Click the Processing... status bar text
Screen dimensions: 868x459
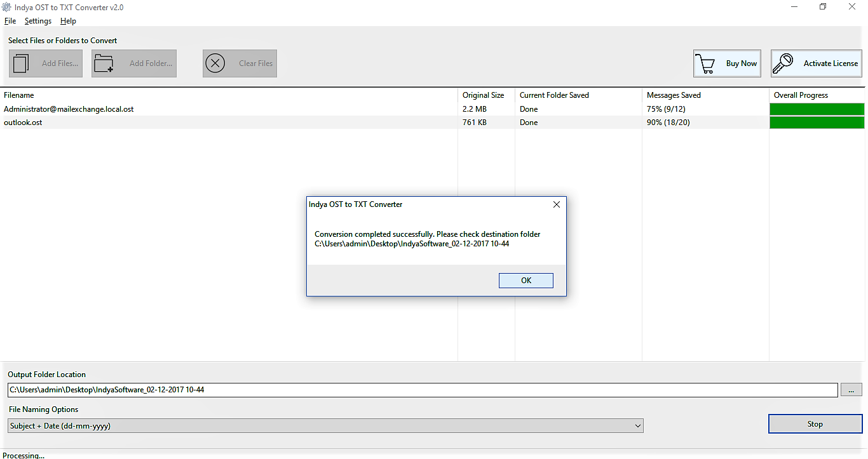tap(24, 455)
